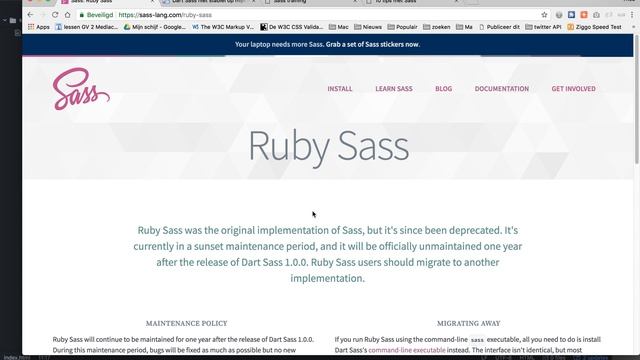Open the BLOG nav item
Viewport: 640px width, 360px height.
click(443, 89)
